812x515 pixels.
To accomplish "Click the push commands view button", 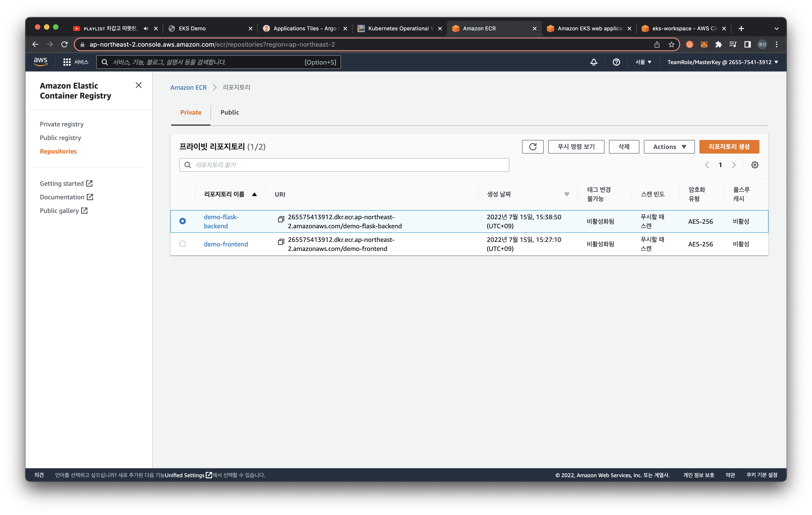I will (x=576, y=147).
